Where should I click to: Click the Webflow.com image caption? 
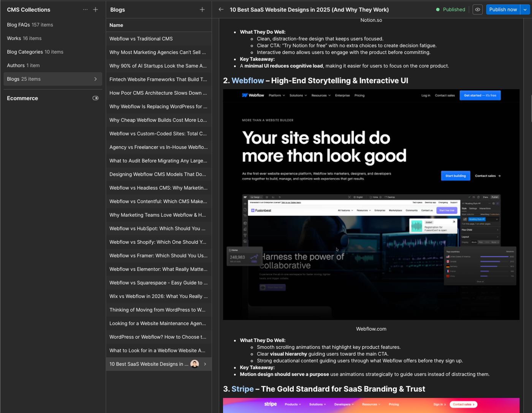371,329
